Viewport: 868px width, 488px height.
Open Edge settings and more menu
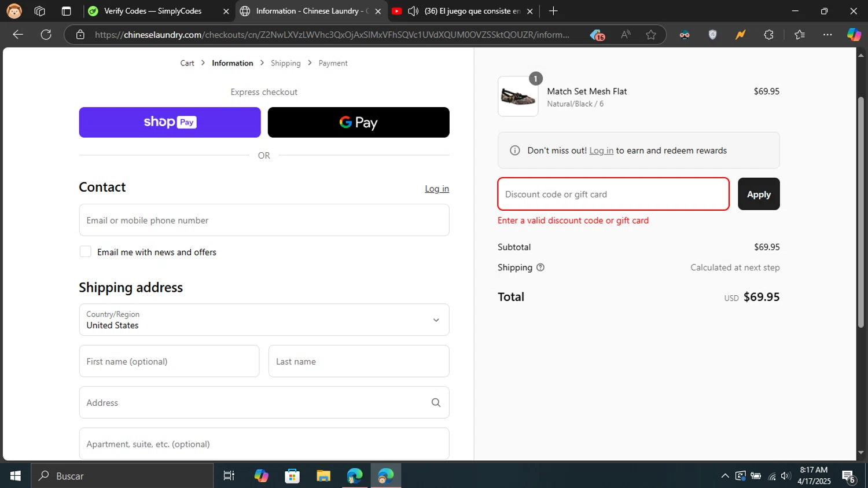pyautogui.click(x=827, y=35)
